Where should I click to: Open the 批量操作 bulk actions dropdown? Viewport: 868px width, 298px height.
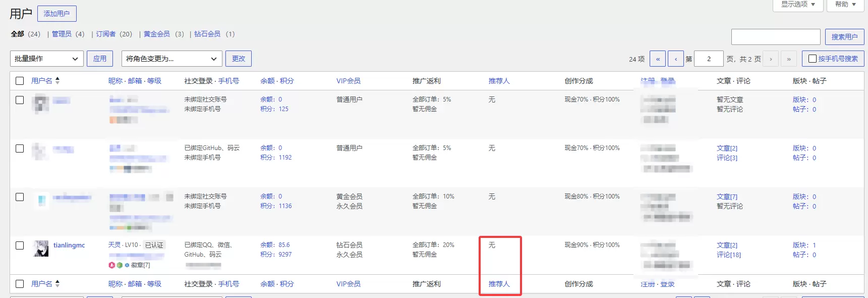click(x=47, y=59)
